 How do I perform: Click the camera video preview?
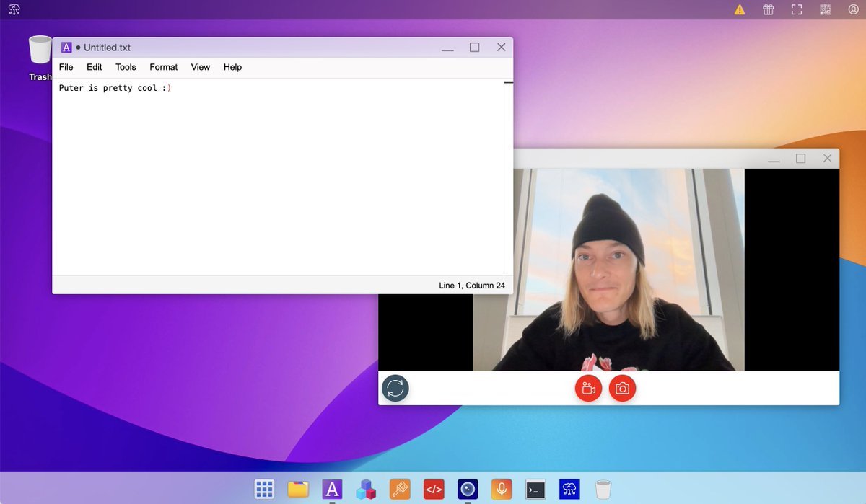608,270
